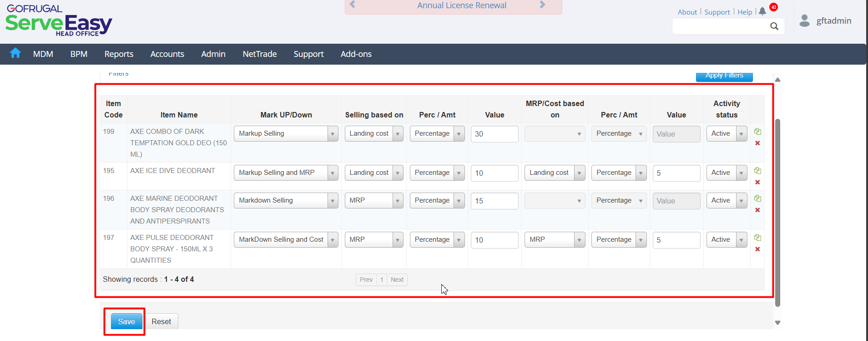Image resolution: width=868 pixels, height=341 pixels.
Task: Open Mark UP/Down dropdown for item 196
Action: click(x=286, y=200)
